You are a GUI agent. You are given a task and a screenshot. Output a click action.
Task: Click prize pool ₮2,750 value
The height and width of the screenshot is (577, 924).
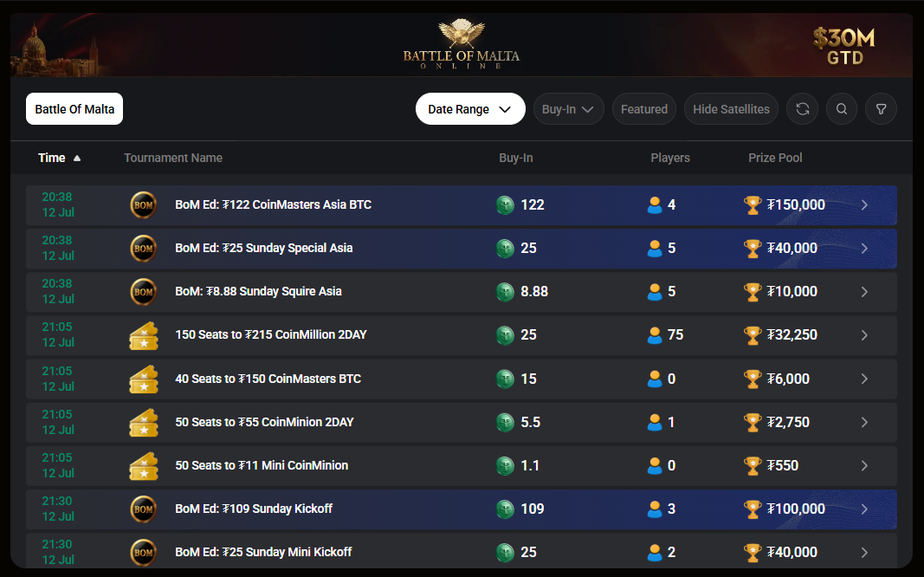click(788, 423)
